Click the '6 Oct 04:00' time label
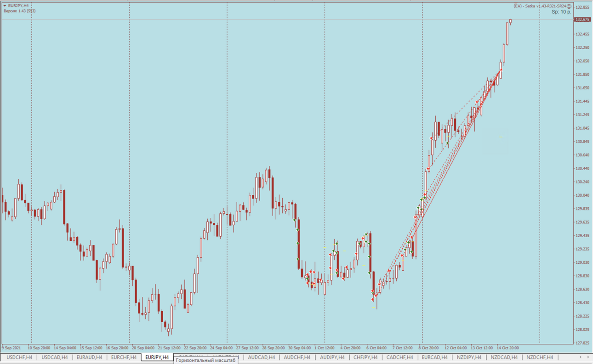The image size is (593, 364). (x=376, y=348)
